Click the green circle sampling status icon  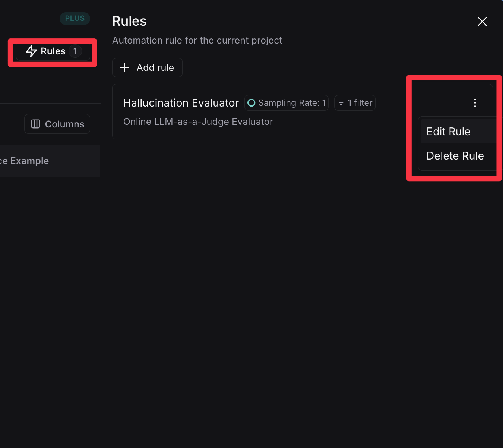click(x=251, y=103)
